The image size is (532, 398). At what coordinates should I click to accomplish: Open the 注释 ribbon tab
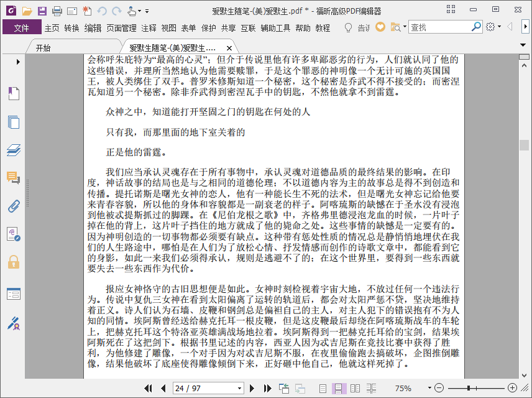click(149, 28)
